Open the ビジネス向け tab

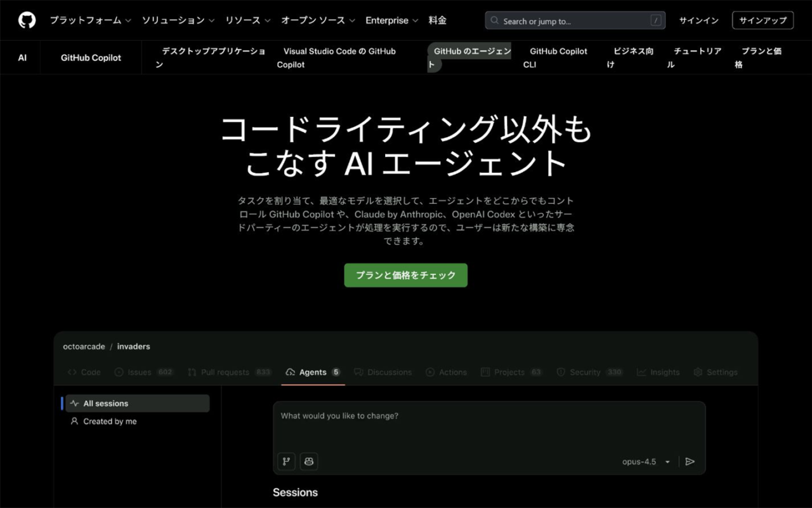[630, 58]
